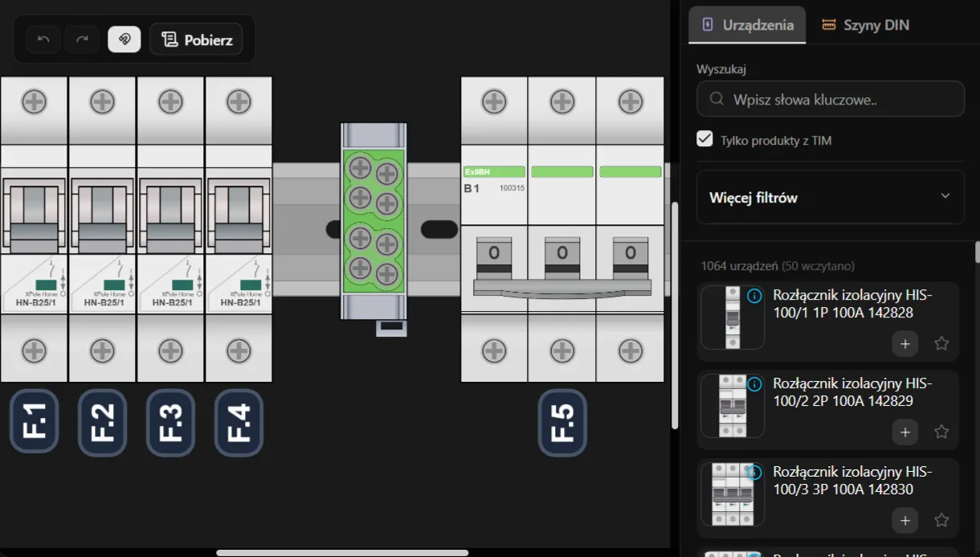Click the Pobierz download button
This screenshot has height=557, width=980.
(x=196, y=39)
